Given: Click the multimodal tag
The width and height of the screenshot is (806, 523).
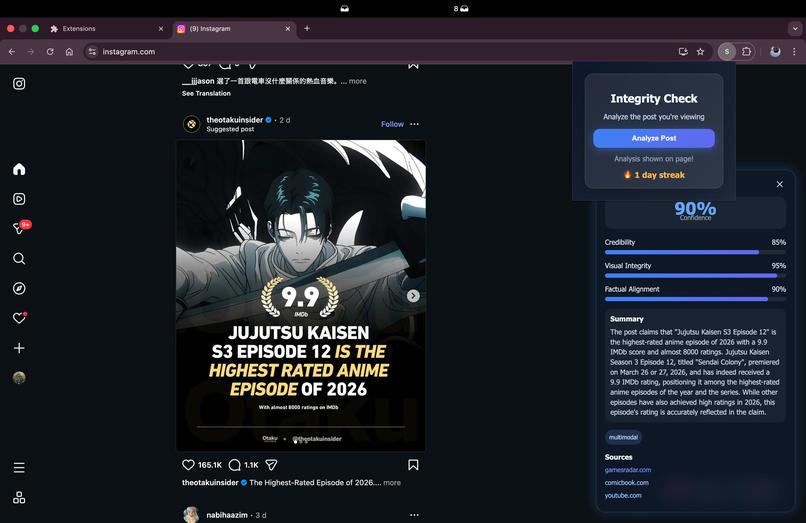Looking at the screenshot, I should [623, 437].
